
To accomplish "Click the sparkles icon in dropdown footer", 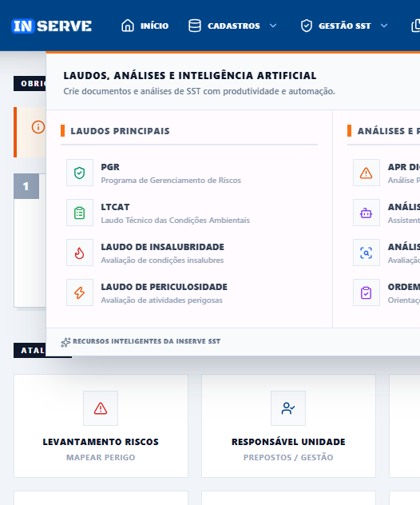I will [x=65, y=342].
